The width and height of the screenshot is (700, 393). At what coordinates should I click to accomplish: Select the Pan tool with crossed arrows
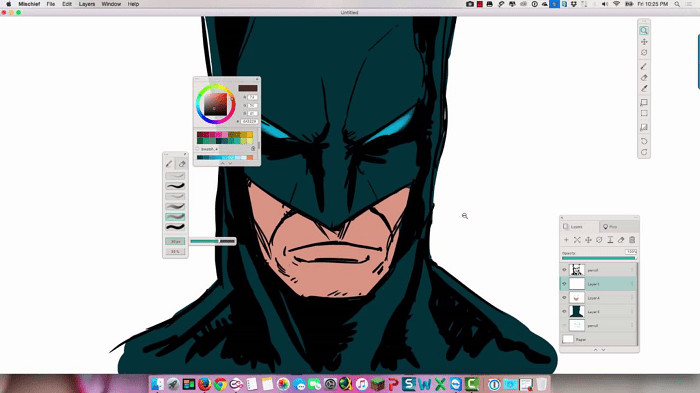(644, 42)
